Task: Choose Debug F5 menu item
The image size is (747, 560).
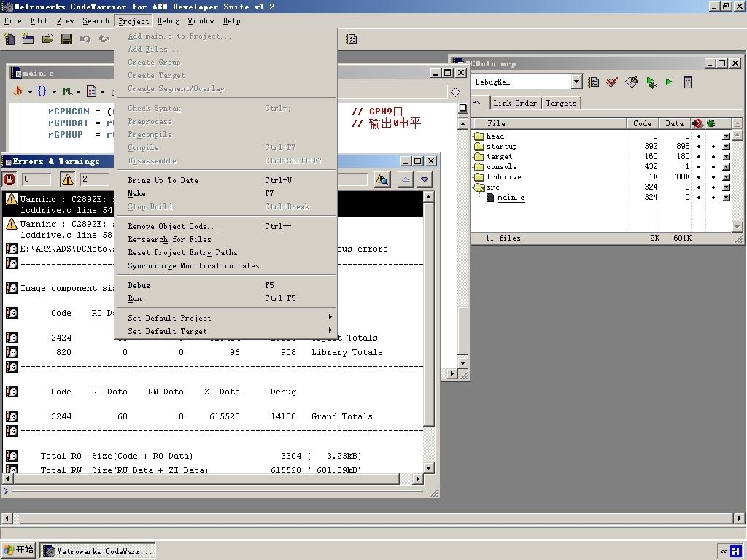Action: pos(226,285)
